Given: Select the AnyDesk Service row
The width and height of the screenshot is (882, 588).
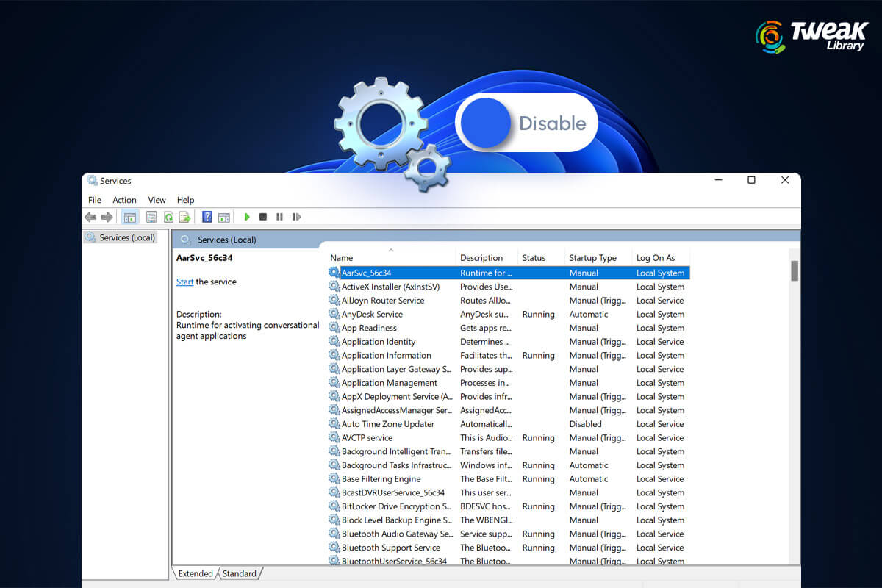Looking at the screenshot, I should 372,315.
